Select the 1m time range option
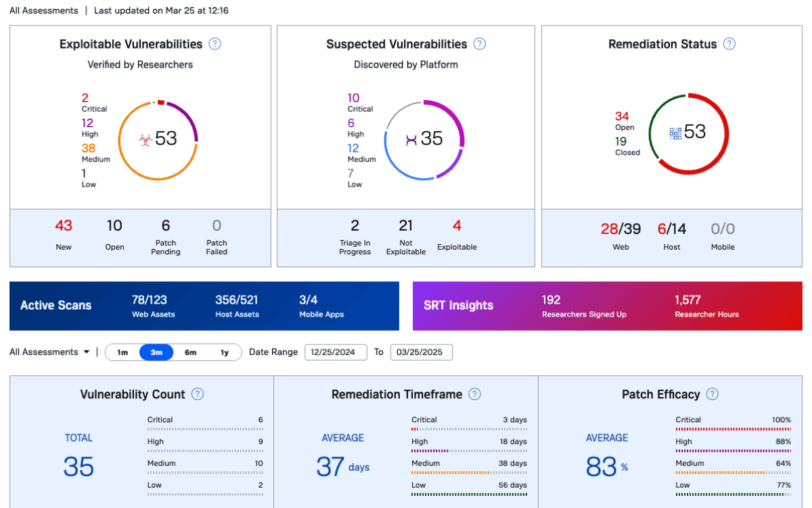The image size is (812, 508). pyautogui.click(x=122, y=352)
